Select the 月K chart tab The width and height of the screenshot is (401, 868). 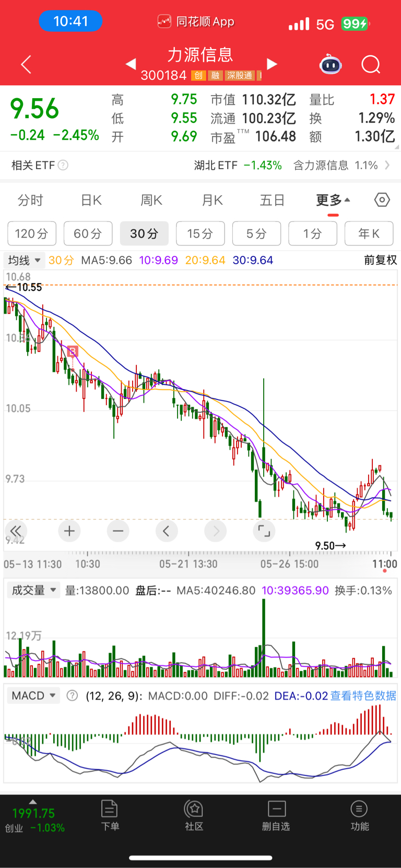[x=213, y=201]
